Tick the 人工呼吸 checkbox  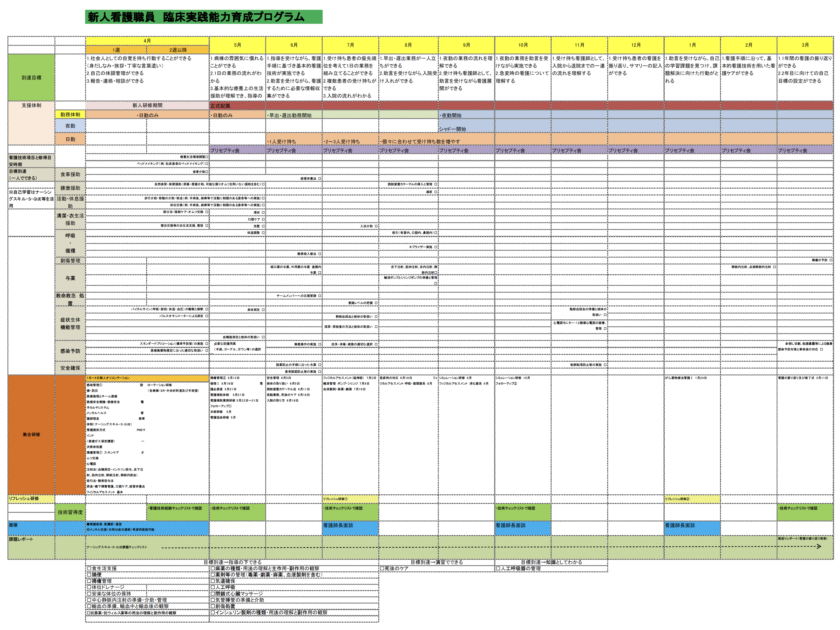pos(213,587)
